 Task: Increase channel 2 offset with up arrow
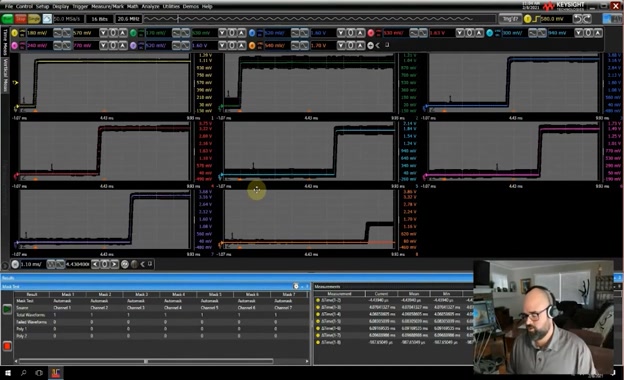click(241, 33)
